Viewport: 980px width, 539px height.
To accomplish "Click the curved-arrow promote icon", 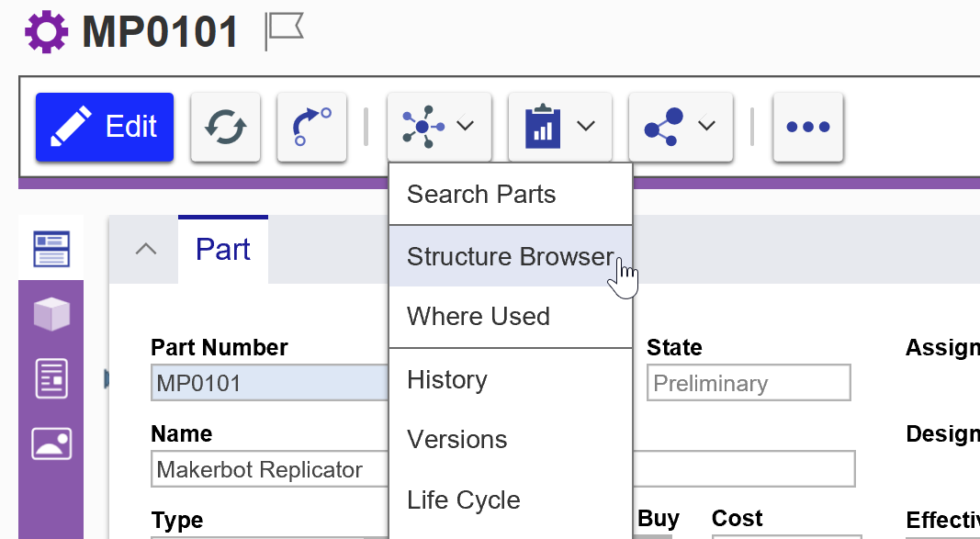I will (x=311, y=127).
